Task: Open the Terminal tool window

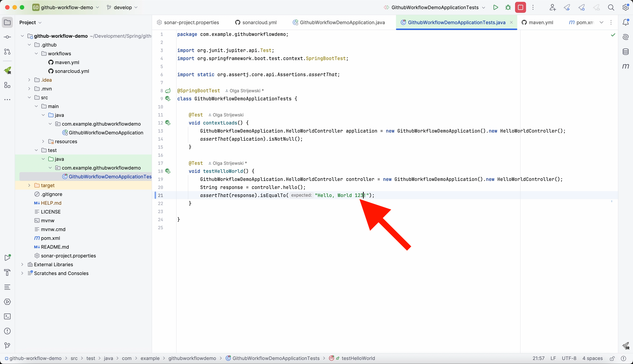Action: (8, 317)
